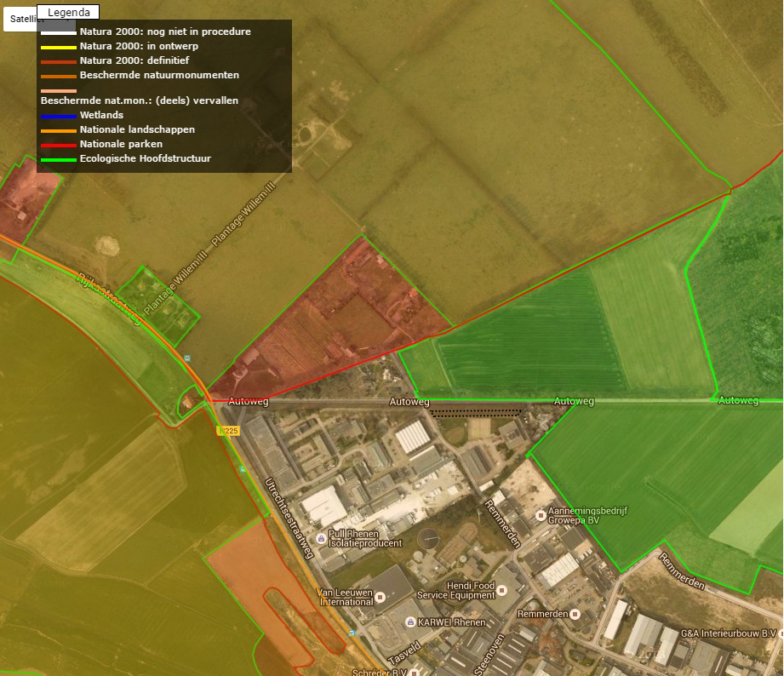This screenshot has height=676, width=784.
Task: Click the Remmerden place marker icon
Action: pos(575,613)
